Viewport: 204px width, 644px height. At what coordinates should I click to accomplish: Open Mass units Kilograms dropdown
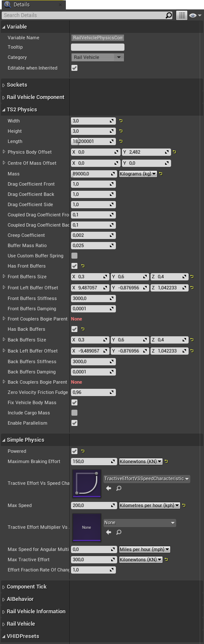pos(137,174)
